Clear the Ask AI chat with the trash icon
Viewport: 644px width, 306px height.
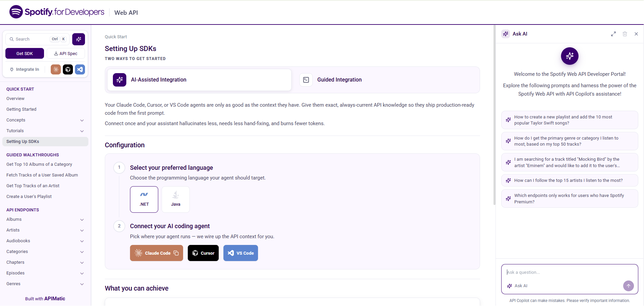pos(625,34)
